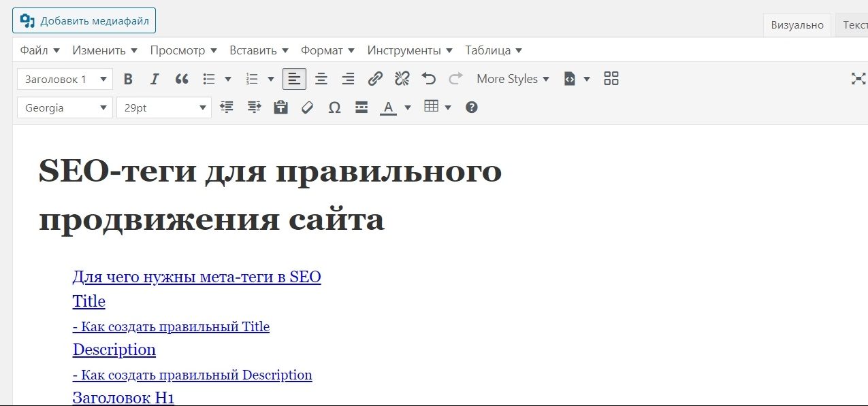Click the remove link icon
The height and width of the screenshot is (406, 868).
pyautogui.click(x=402, y=79)
